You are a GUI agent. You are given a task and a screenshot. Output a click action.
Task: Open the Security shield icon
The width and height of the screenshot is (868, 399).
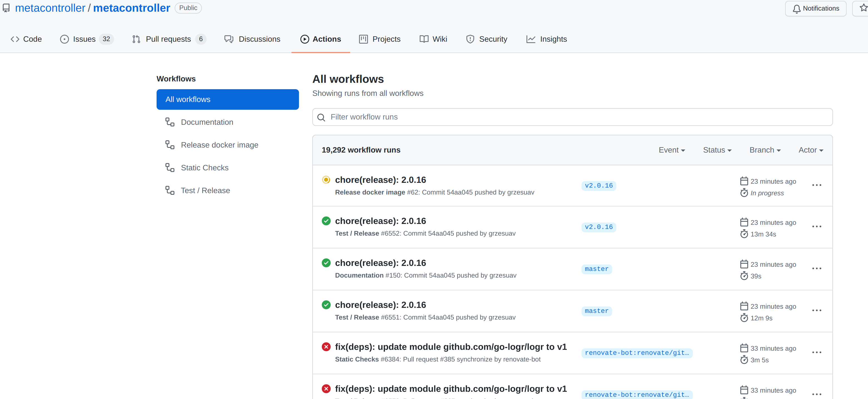pos(470,39)
